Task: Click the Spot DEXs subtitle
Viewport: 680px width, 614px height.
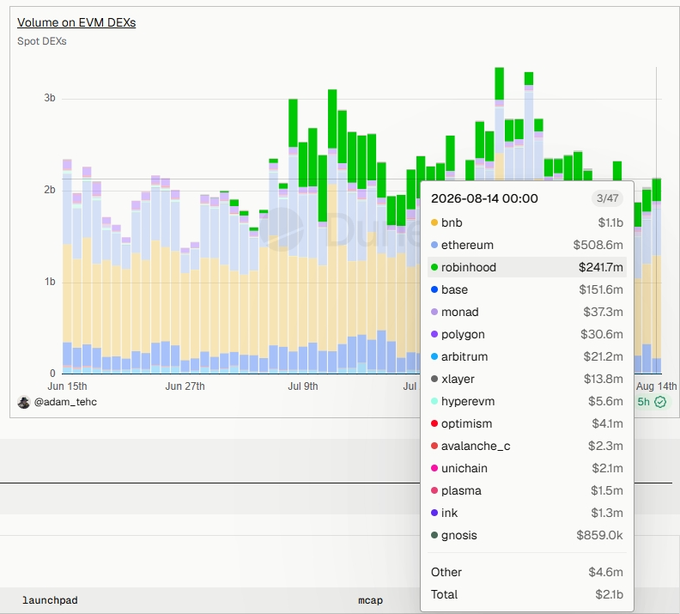Action: click(42, 41)
